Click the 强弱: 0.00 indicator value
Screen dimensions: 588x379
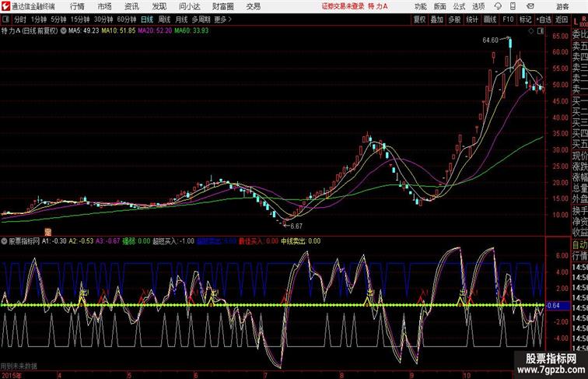click(x=137, y=241)
